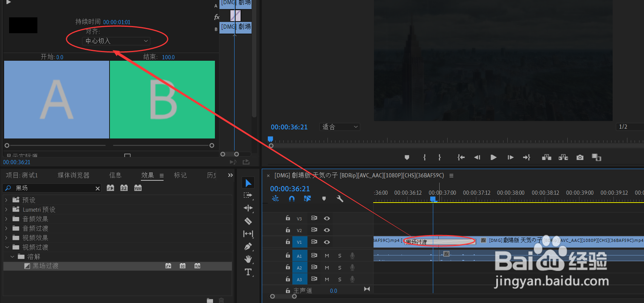This screenshot has height=303, width=644.
Task: Toggle sync lock on V2 track
Action: (x=314, y=230)
